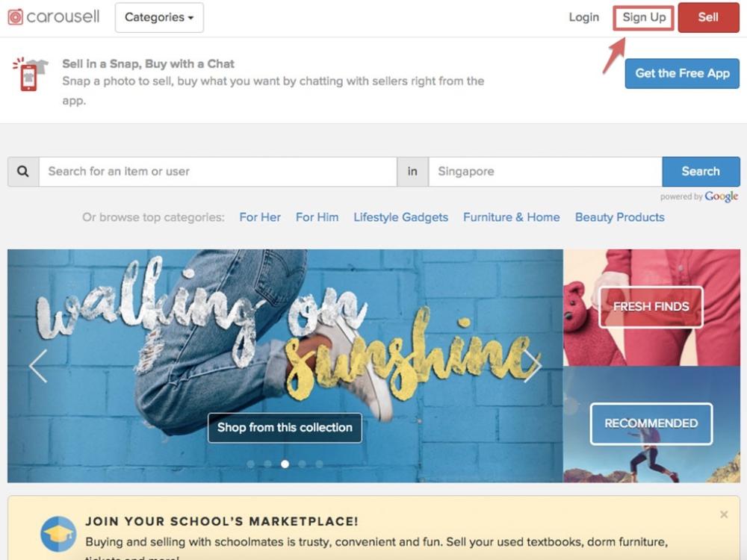
Task: Click the graduation cap school icon
Action: [x=58, y=534]
